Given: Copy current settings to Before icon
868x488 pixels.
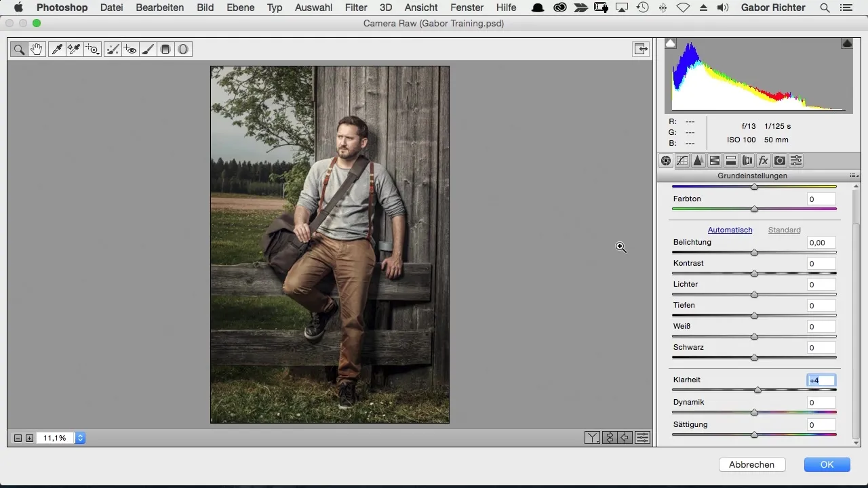Looking at the screenshot, I should [x=626, y=438].
